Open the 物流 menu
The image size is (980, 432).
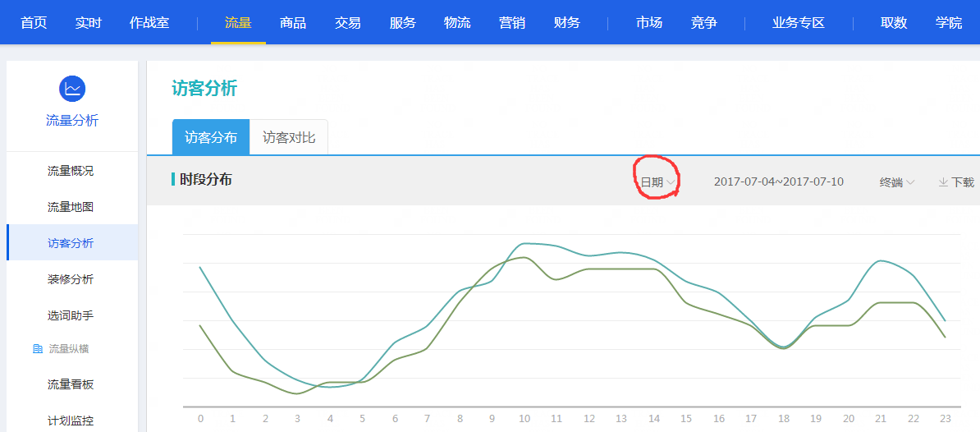tap(457, 23)
